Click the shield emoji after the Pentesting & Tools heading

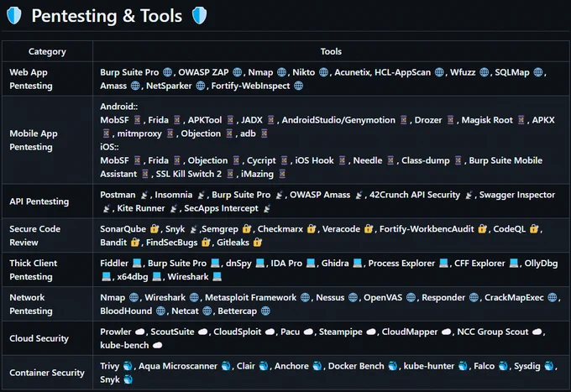click(199, 16)
